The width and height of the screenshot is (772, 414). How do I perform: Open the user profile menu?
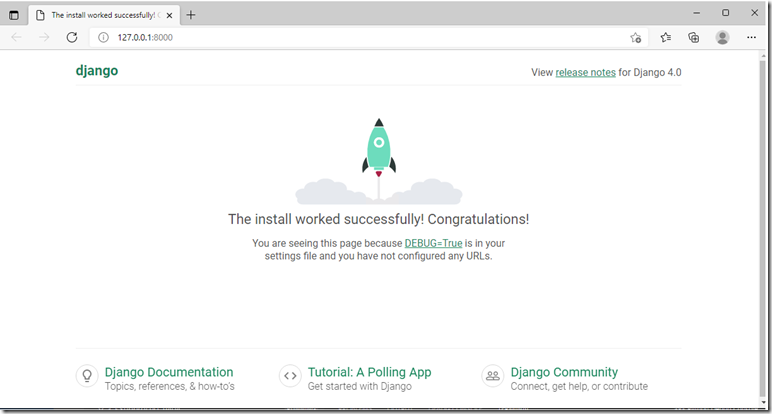(x=722, y=37)
